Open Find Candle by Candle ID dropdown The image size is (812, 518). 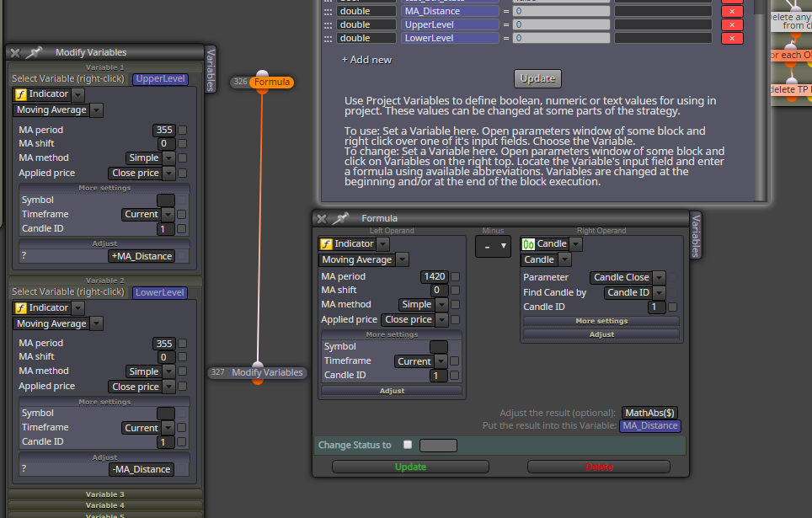point(659,292)
